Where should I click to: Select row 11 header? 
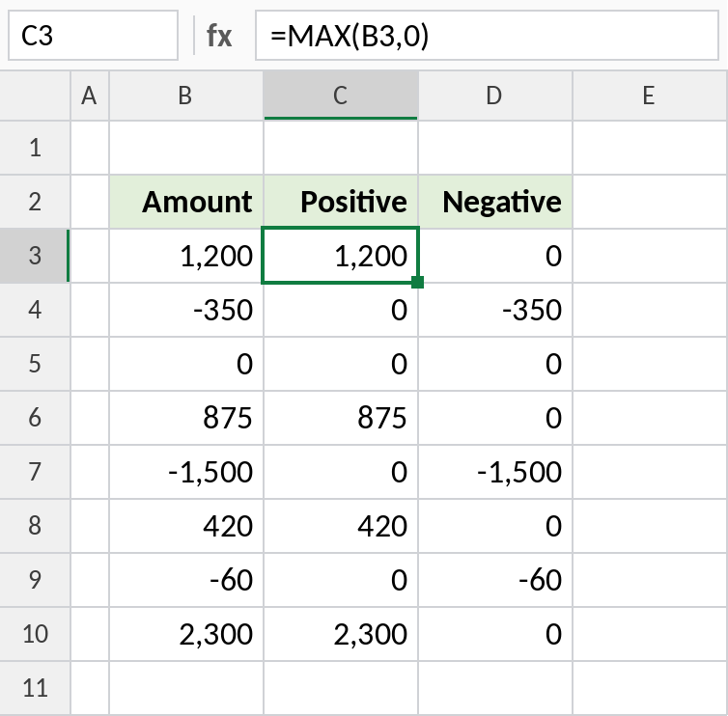[35, 688]
